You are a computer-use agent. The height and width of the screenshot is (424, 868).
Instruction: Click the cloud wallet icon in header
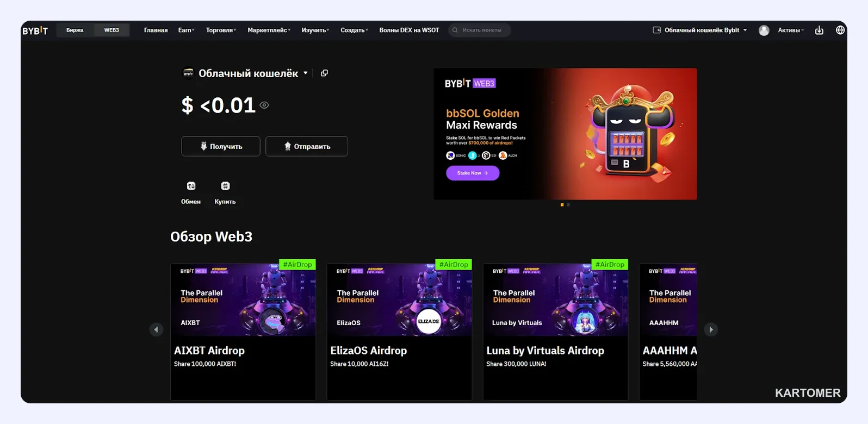657,30
